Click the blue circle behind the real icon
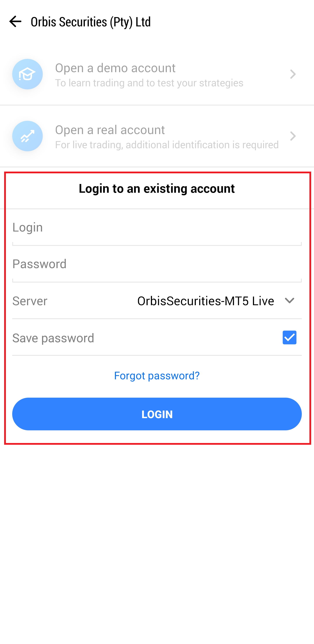The height and width of the screenshot is (644, 314). coord(27,136)
